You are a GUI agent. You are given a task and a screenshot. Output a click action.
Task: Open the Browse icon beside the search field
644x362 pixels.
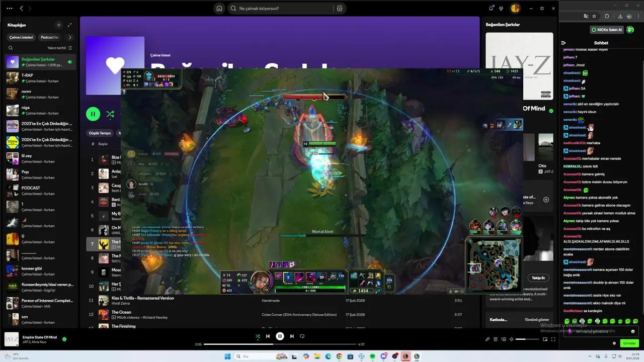coord(340,9)
